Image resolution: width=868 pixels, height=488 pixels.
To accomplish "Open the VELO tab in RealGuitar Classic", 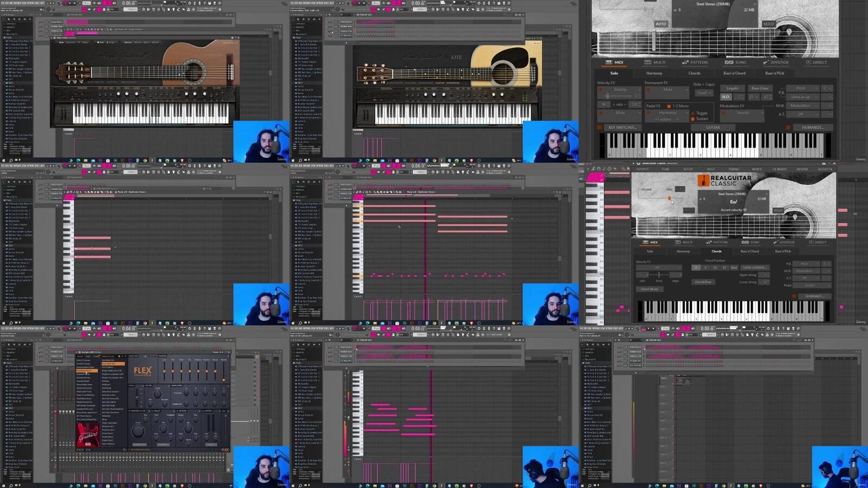I will (x=711, y=169).
